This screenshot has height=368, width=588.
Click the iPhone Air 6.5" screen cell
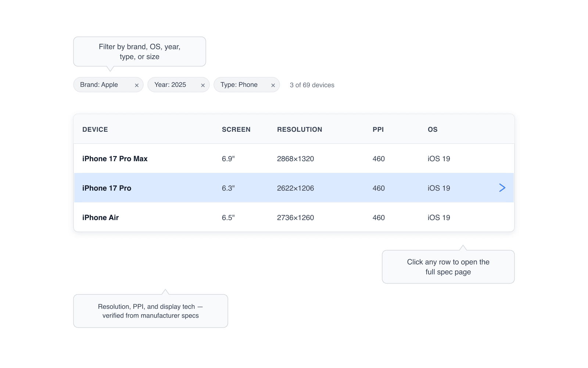[x=228, y=217]
